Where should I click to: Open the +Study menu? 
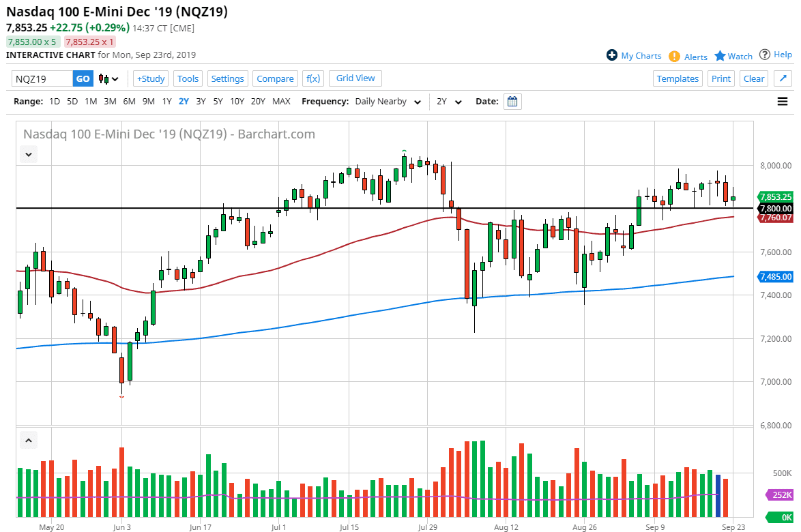click(x=150, y=78)
